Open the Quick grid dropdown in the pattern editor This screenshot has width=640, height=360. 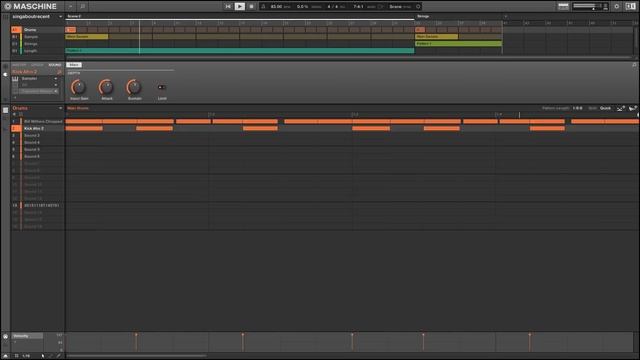(605, 108)
